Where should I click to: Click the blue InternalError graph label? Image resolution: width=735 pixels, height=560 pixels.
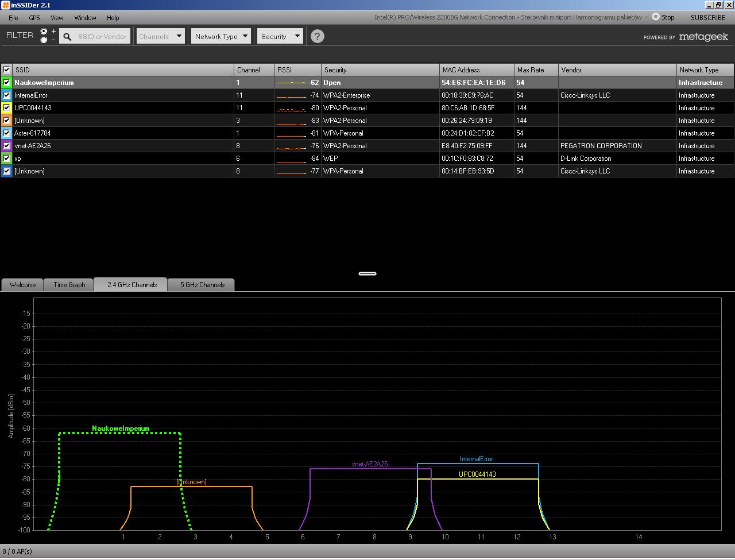(x=477, y=459)
